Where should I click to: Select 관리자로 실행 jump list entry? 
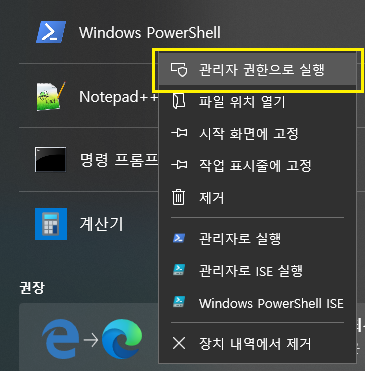(257, 239)
